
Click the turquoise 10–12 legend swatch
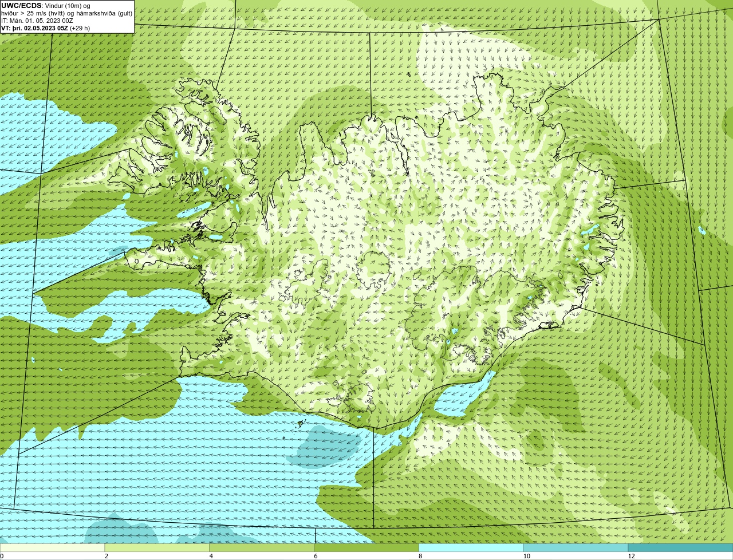(576, 548)
